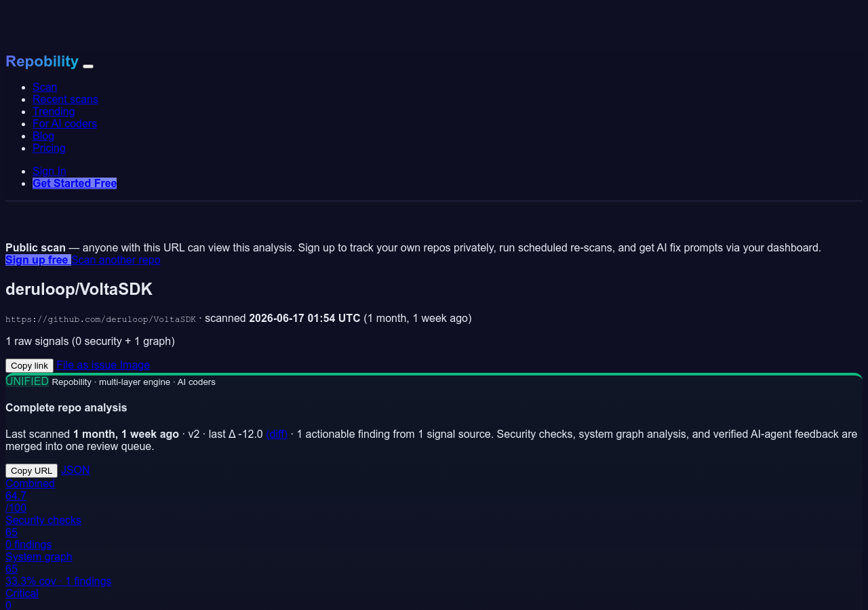Click the 64.7 combined score value
This screenshot has width=868, height=610.
pyautogui.click(x=16, y=495)
